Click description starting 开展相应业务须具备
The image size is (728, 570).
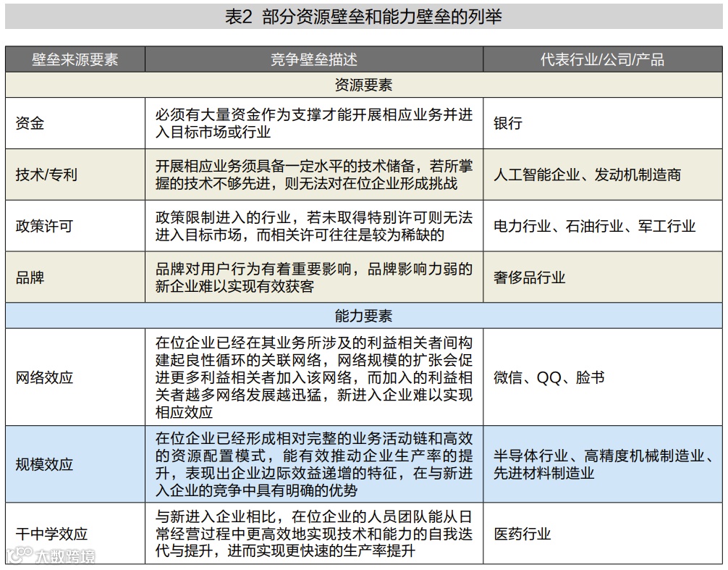pyautogui.click(x=314, y=175)
